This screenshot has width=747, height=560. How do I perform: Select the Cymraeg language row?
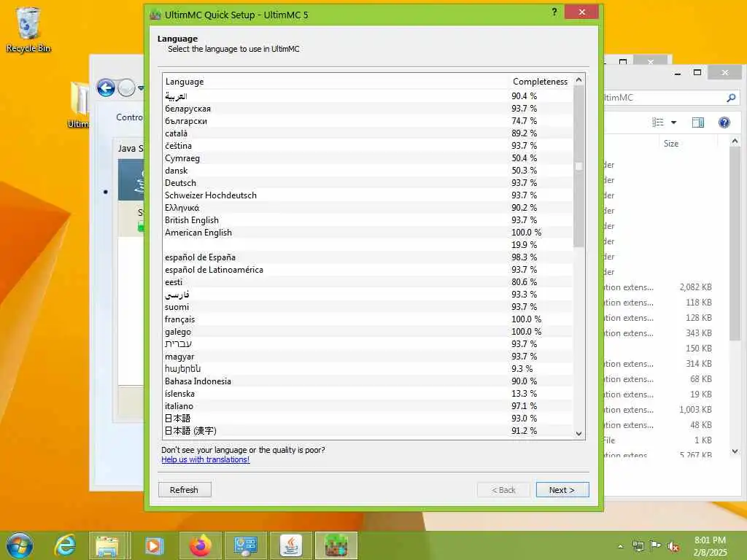click(368, 158)
